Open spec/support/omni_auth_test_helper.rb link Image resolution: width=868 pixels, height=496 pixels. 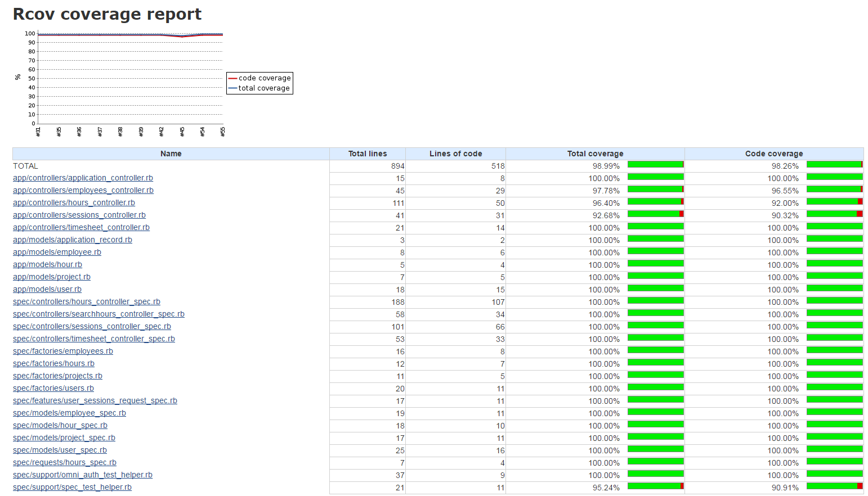tap(83, 475)
